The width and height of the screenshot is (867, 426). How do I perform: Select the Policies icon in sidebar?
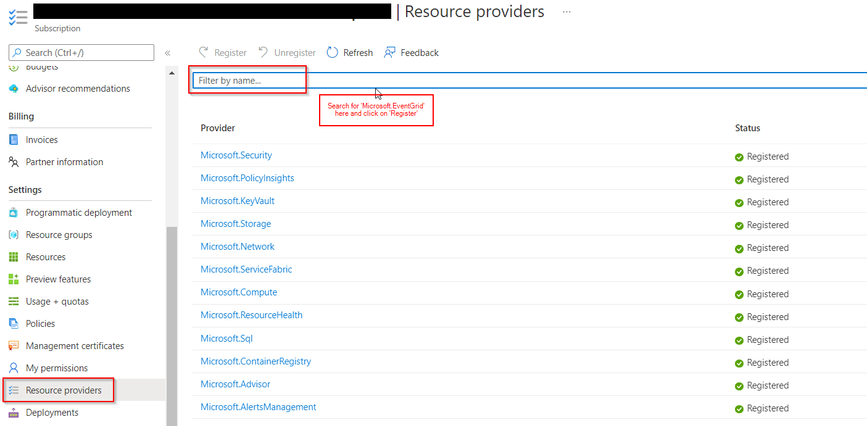coord(14,324)
